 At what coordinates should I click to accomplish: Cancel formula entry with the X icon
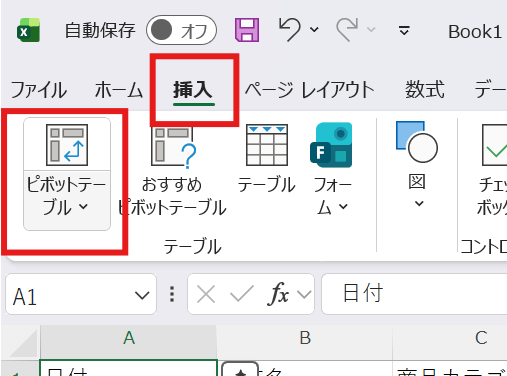click(206, 295)
